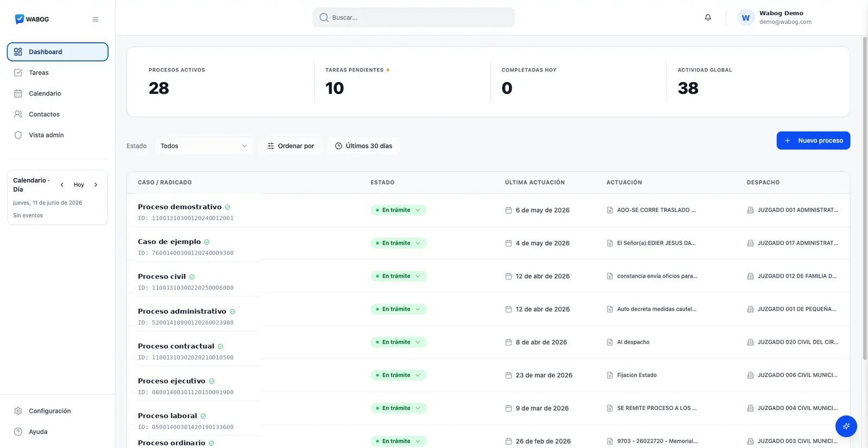Click building icon beside JUZGADO 012 DE FAMILIA
Screen dimensions: 868x448
(x=750, y=276)
